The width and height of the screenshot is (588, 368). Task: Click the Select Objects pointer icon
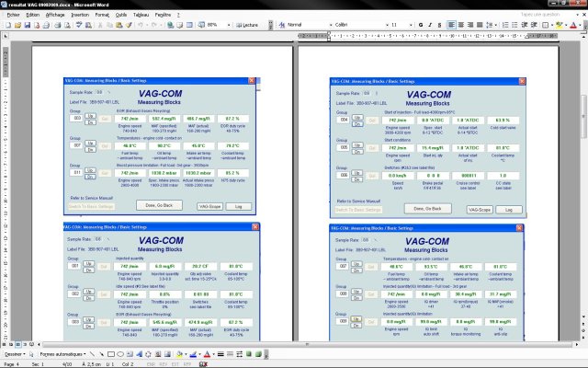[x=31, y=354]
